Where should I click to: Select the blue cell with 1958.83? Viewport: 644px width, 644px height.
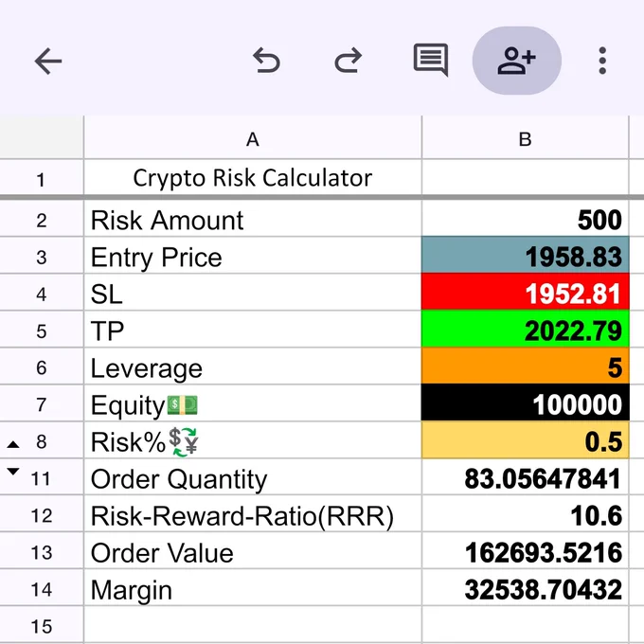coord(526,256)
